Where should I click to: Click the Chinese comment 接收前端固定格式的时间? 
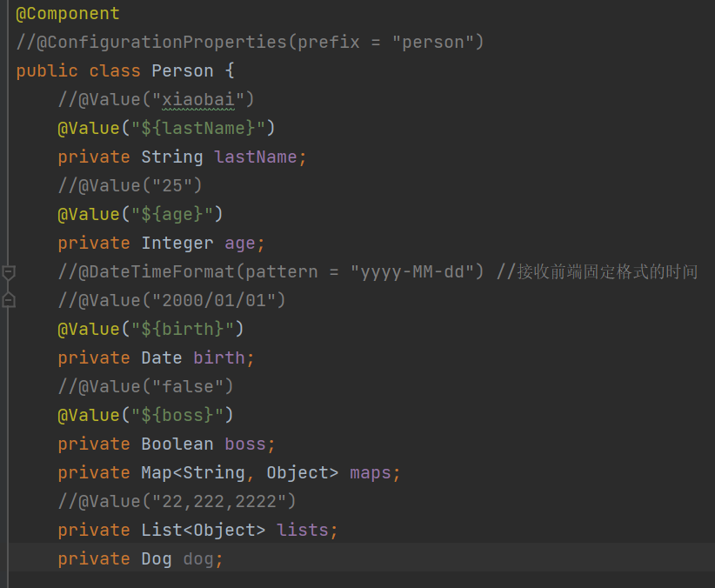607,272
